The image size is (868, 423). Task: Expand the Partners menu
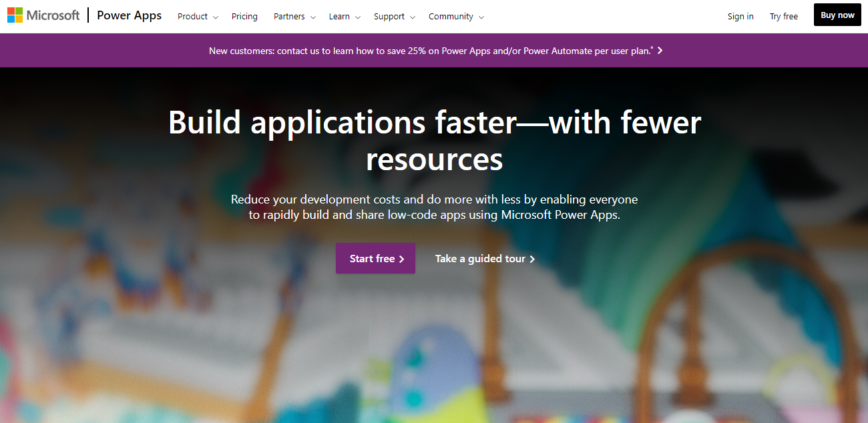tap(294, 17)
